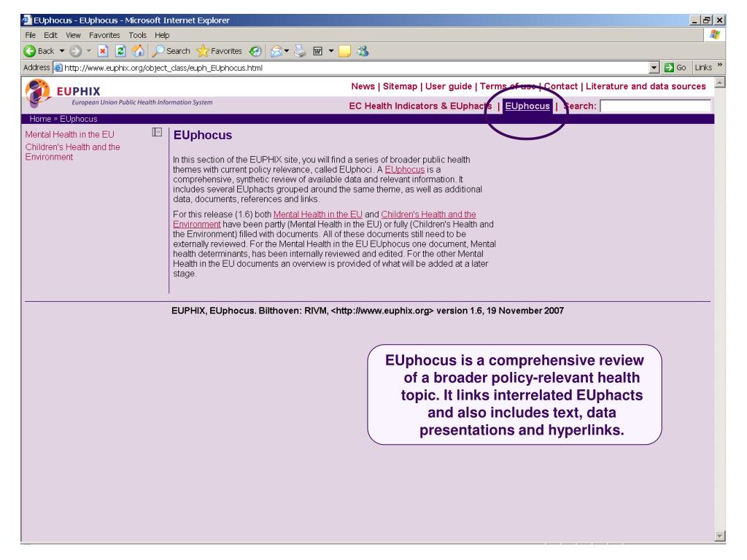Follow Children's Health and the Environment paragraph link
Image resolution: width=747 pixels, height=560 pixels.
point(428,214)
